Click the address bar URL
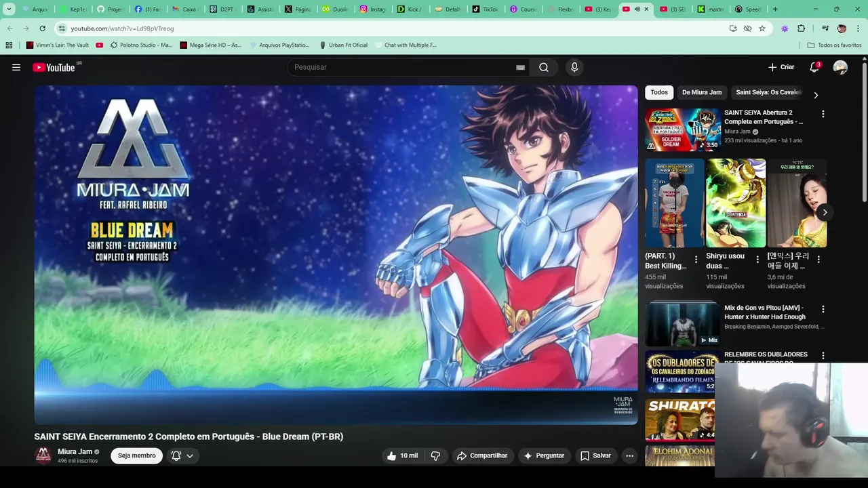The image size is (868, 488). (x=122, y=28)
